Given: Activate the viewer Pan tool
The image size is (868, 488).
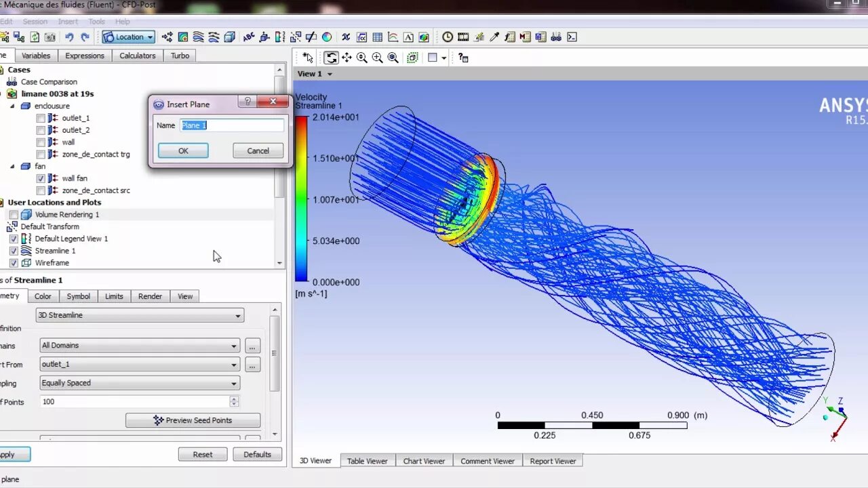Looking at the screenshot, I should 347,58.
